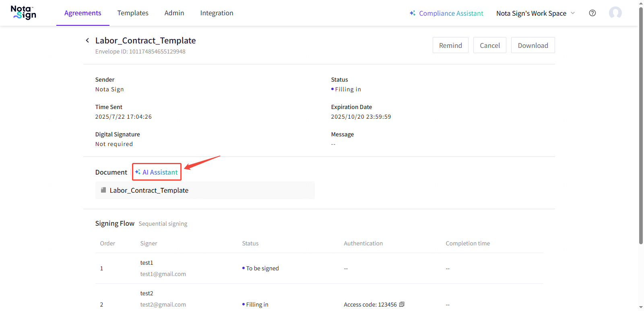644x311 pixels.
Task: Click the AI Assistant sparkle icon
Action: [138, 172]
